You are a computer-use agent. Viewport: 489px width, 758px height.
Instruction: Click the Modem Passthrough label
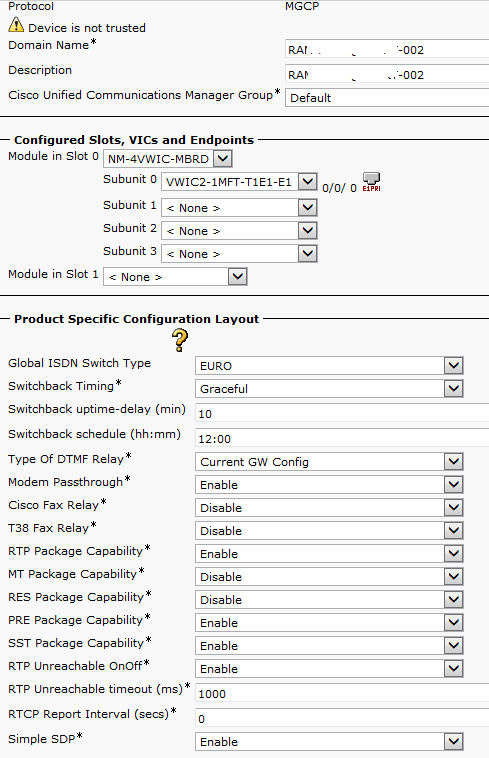pos(66,482)
